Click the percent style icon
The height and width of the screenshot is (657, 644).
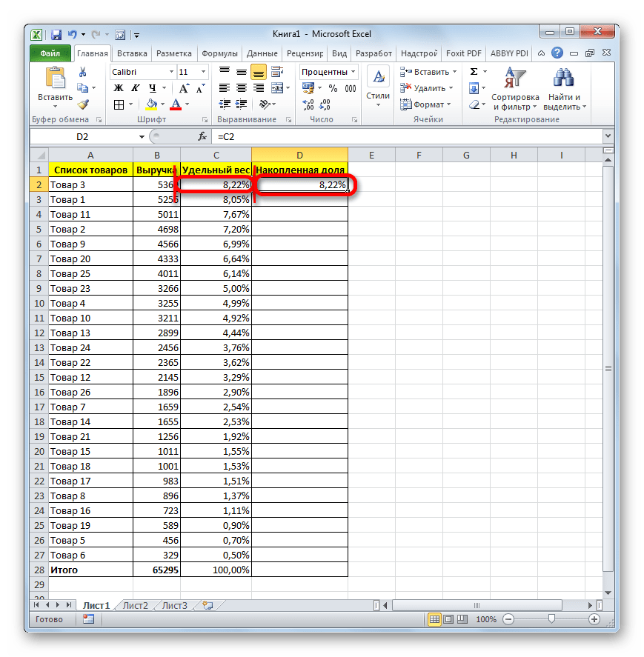[x=333, y=88]
